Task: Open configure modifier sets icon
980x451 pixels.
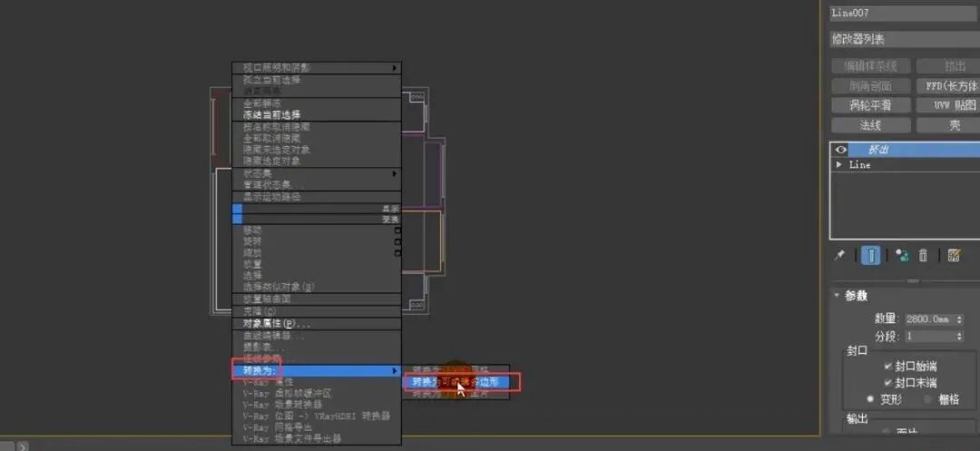Action: (954, 255)
